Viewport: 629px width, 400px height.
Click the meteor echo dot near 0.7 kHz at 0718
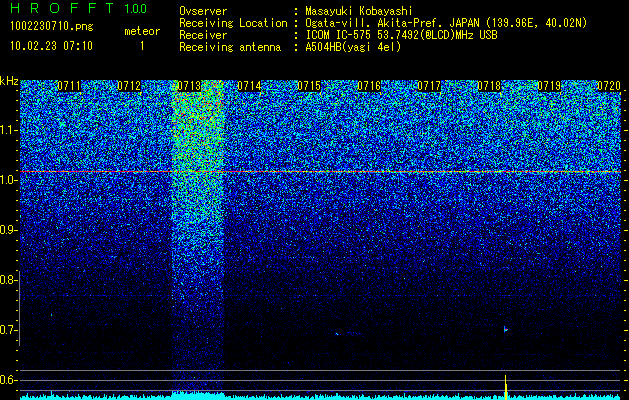pyautogui.click(x=506, y=329)
